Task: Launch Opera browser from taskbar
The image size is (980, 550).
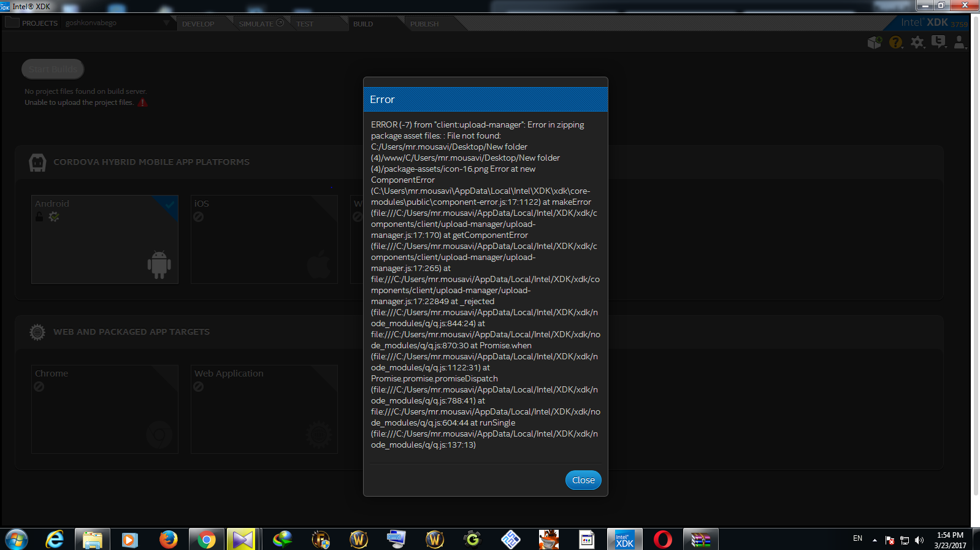Action: click(663, 540)
